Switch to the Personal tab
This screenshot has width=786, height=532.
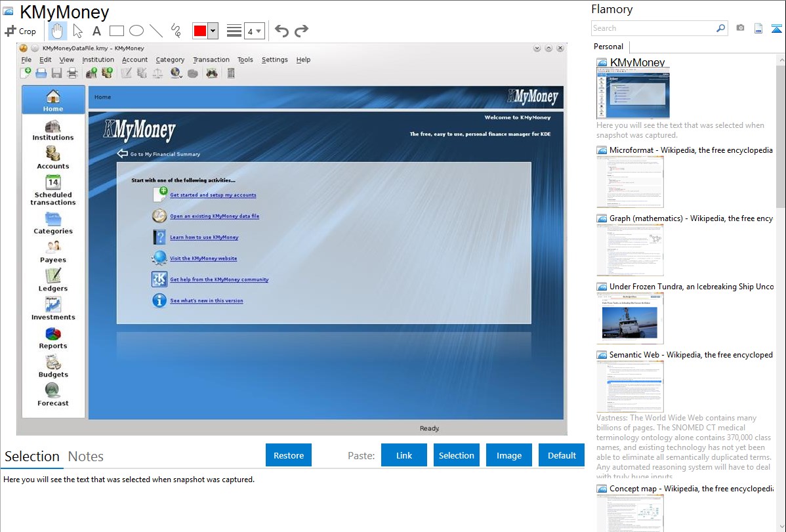click(x=609, y=46)
